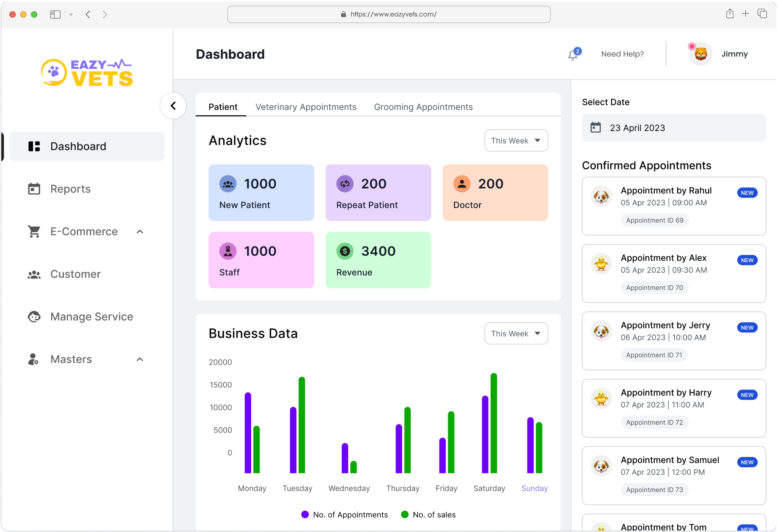Click the dog avatar on Samuel's appointment
The width and height of the screenshot is (778, 532).
(x=601, y=466)
